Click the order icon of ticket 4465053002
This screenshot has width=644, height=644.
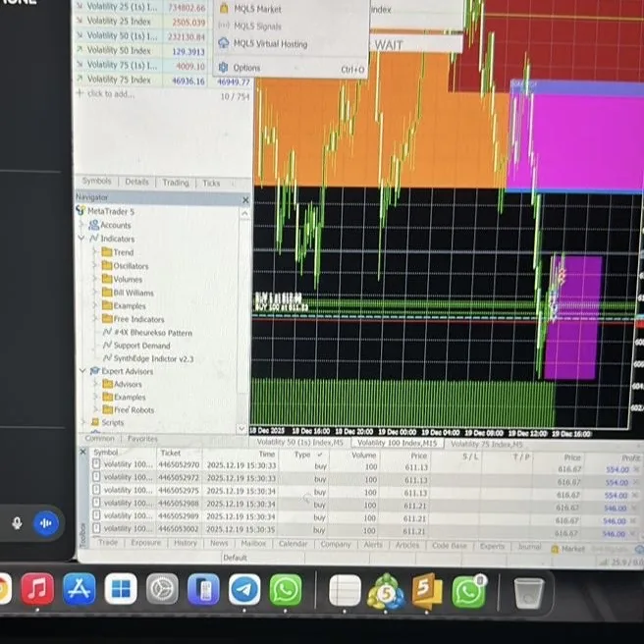(x=96, y=527)
